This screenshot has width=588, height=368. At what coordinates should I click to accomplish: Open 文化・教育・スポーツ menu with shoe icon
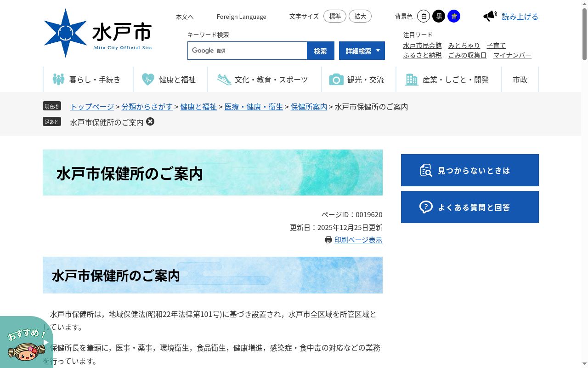265,80
